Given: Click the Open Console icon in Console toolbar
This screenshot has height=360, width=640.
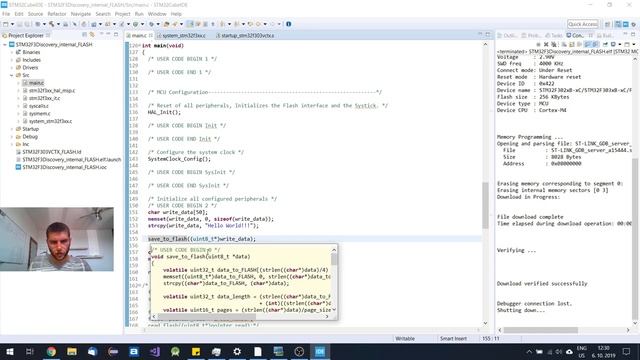Looking at the screenshot, I should coord(627,44).
